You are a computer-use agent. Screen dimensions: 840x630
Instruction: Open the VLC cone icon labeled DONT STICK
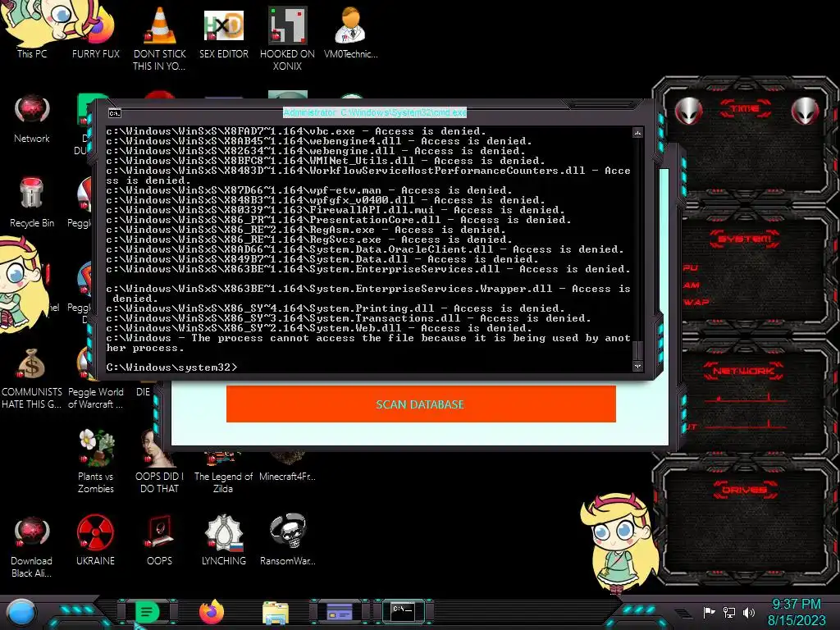coord(159,38)
